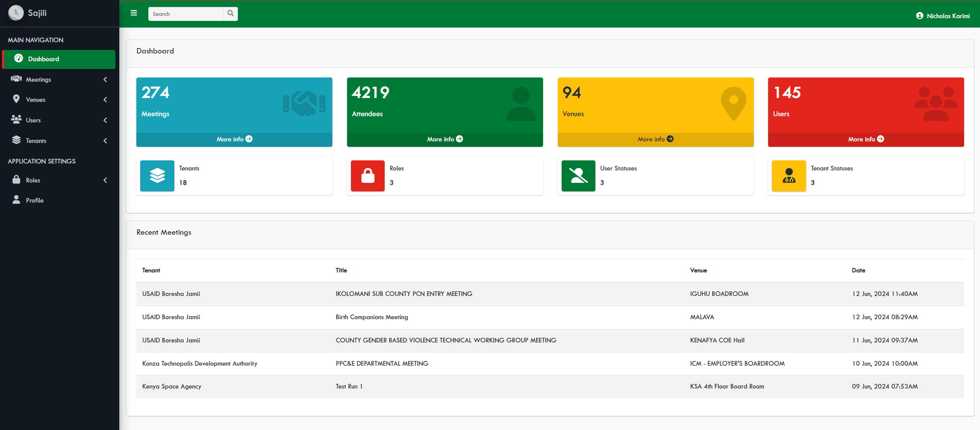Image resolution: width=980 pixels, height=430 pixels.
Task: Click the Nicholas Karimi account icon
Action: (x=920, y=15)
